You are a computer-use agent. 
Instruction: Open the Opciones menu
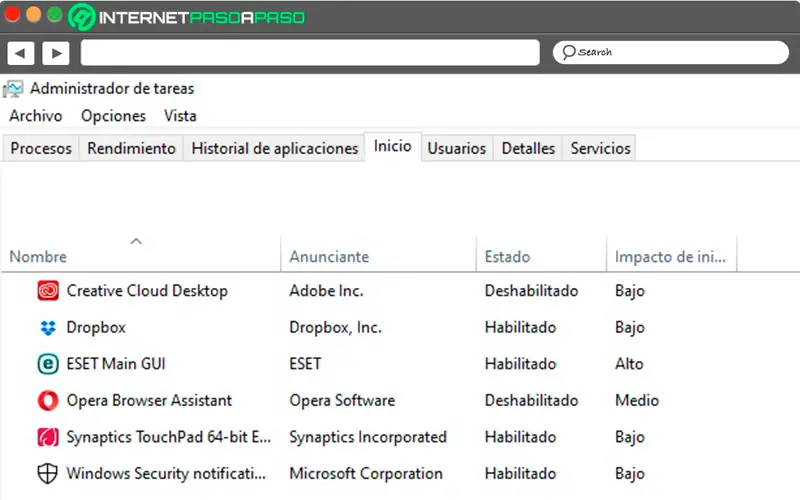113,116
